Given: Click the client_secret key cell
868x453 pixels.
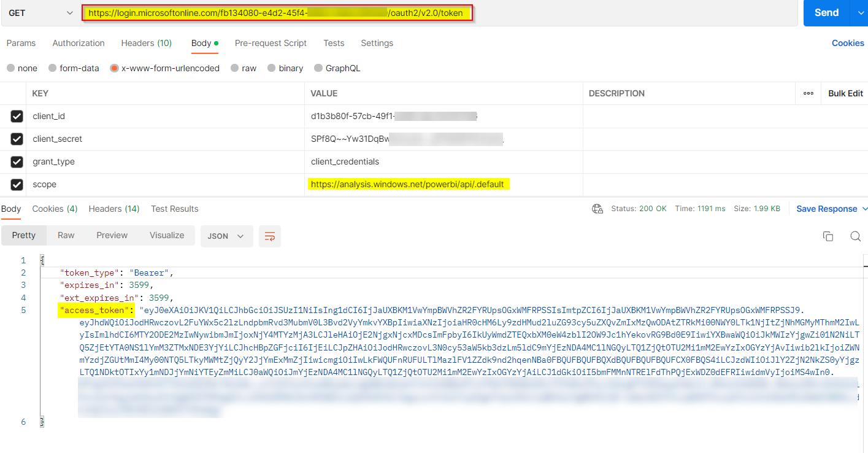Looking at the screenshot, I should pos(165,139).
